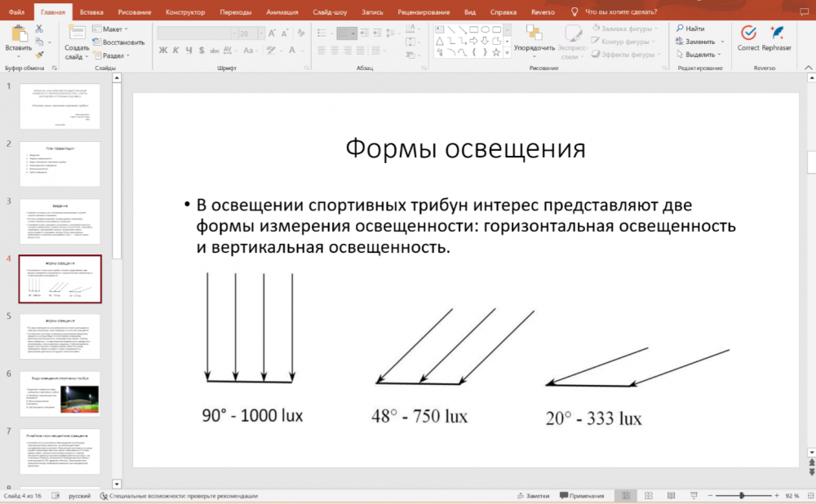This screenshot has height=504, width=816.
Task: Click the fit slide to window icon
Action: click(x=811, y=496)
